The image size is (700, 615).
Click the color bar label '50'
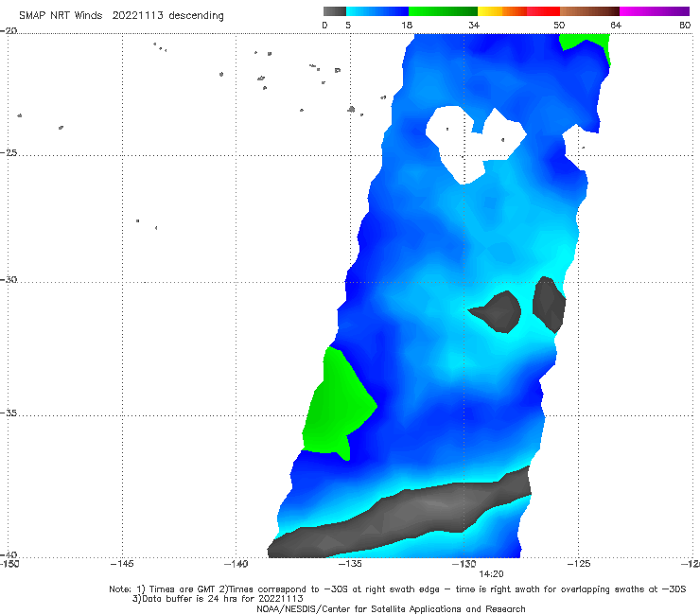coord(559,25)
